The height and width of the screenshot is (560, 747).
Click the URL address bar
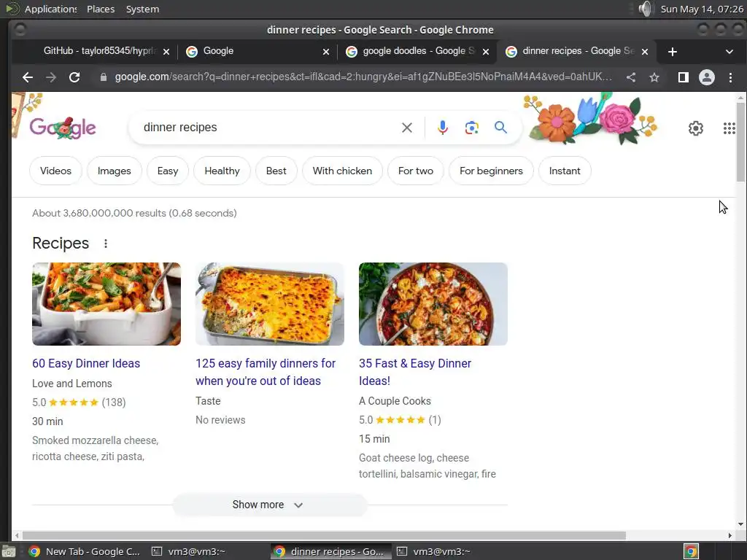(x=362, y=77)
